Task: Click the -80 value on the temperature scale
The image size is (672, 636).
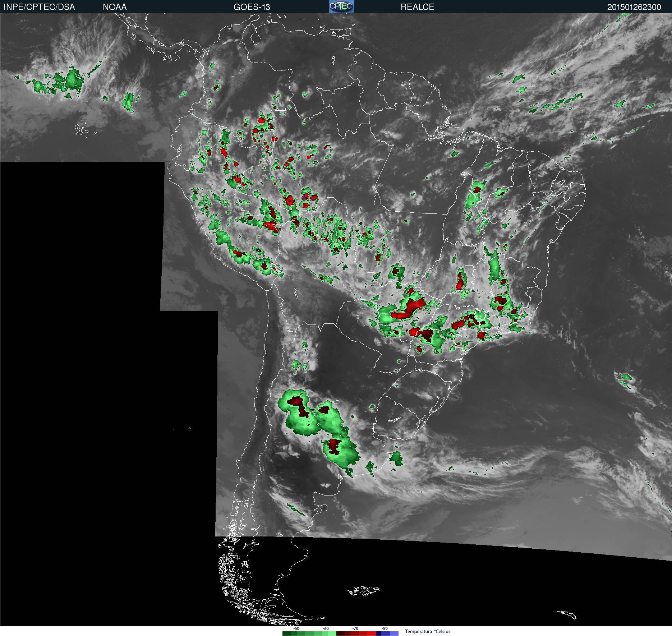Action: (x=385, y=628)
